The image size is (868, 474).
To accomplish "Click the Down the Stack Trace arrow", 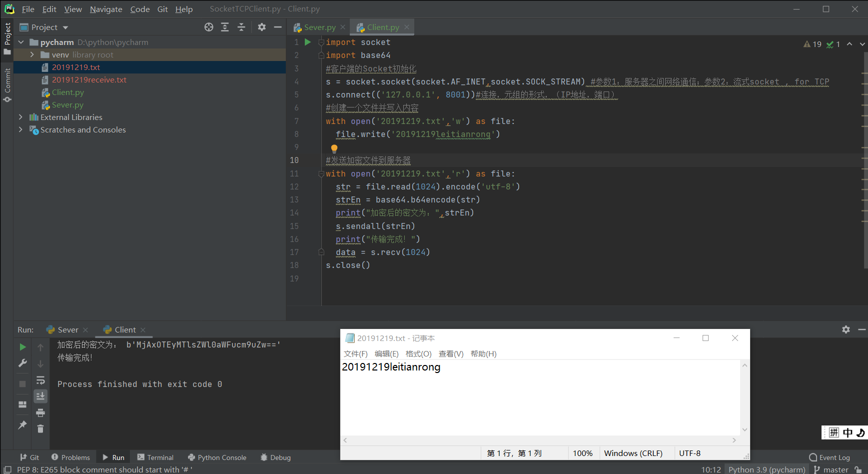I will click(x=40, y=363).
